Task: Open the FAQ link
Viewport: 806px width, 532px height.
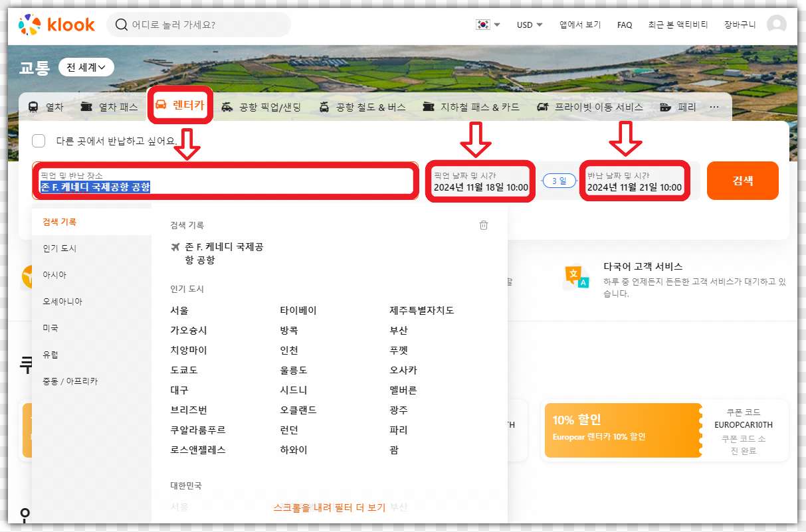Action: pyautogui.click(x=625, y=25)
